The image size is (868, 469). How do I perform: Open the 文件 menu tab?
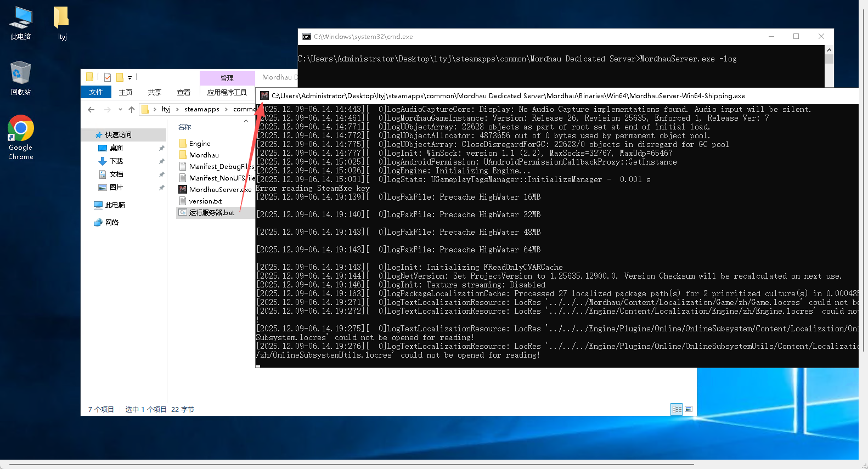pos(96,92)
